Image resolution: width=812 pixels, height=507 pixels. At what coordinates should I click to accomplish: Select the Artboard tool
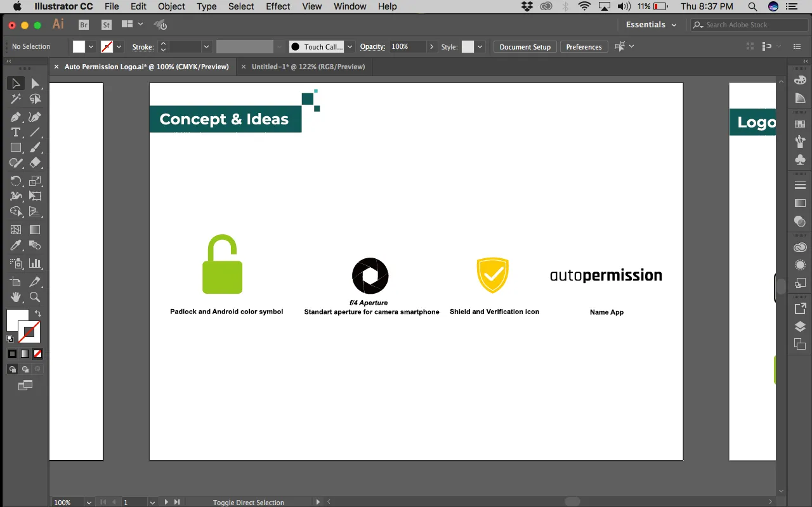(16, 282)
